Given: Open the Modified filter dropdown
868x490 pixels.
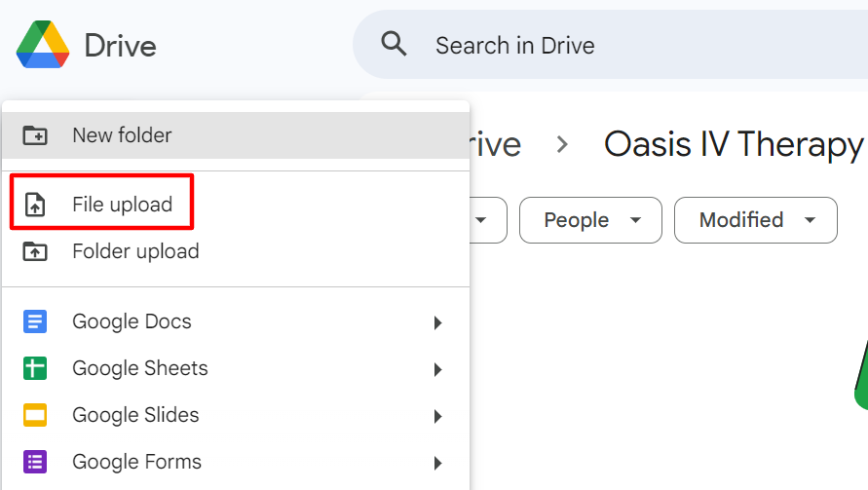Looking at the screenshot, I should pos(755,220).
